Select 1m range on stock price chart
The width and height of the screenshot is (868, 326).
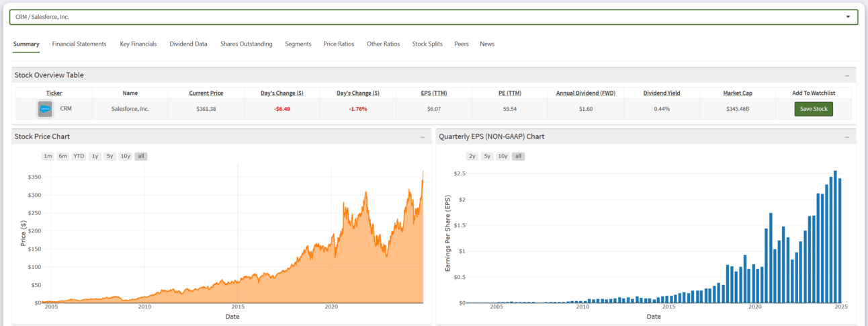click(x=48, y=157)
